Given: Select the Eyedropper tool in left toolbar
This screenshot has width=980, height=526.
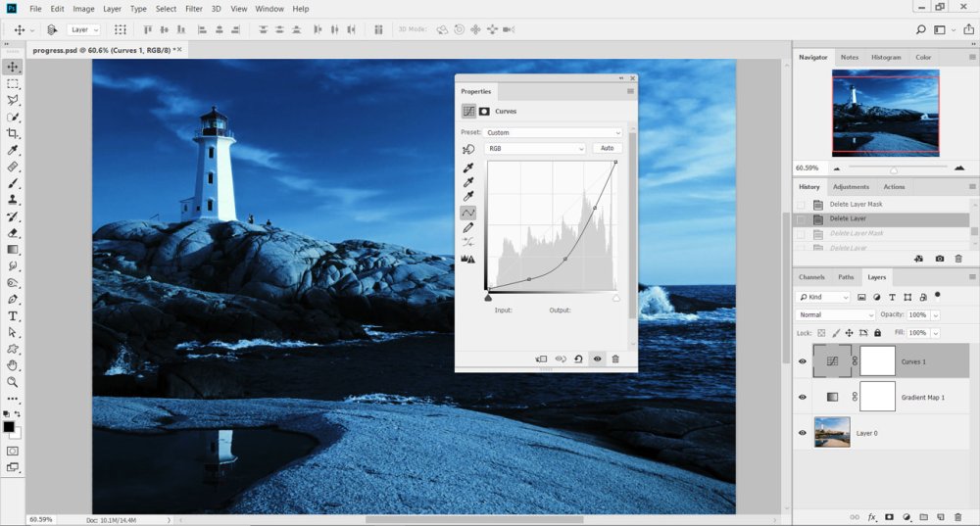Looking at the screenshot, I should (13, 150).
